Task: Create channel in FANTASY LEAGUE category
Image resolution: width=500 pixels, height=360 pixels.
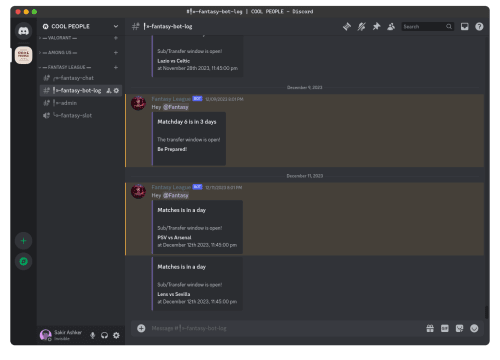Action: point(116,67)
